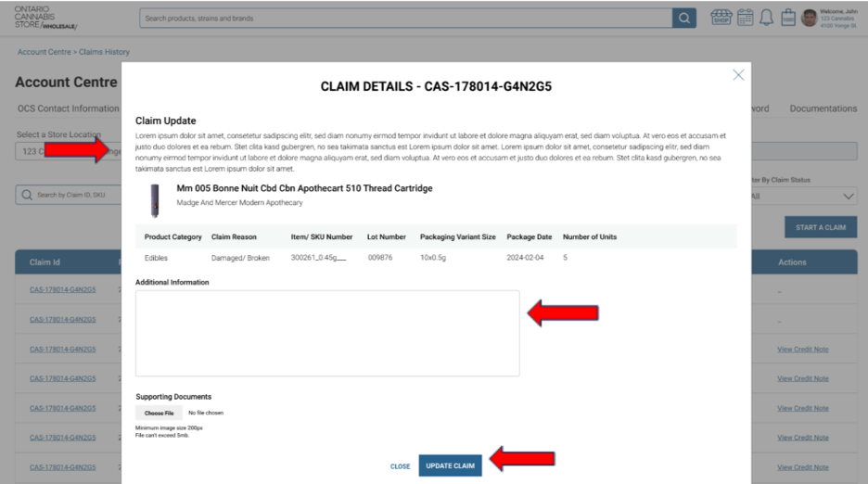Viewport: 868px width, 484px height.
Task: Click SKU number 300261_0.45g
Action: (x=318, y=258)
